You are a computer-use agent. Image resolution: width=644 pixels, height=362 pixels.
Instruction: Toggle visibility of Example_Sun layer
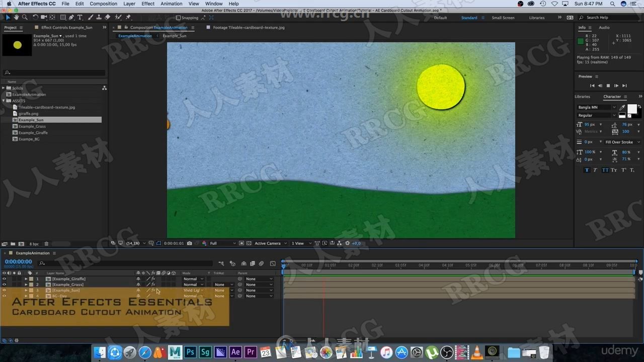point(5,290)
